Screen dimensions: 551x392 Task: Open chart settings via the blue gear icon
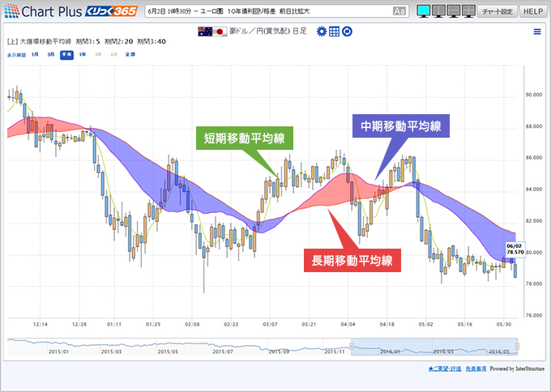[x=322, y=31]
